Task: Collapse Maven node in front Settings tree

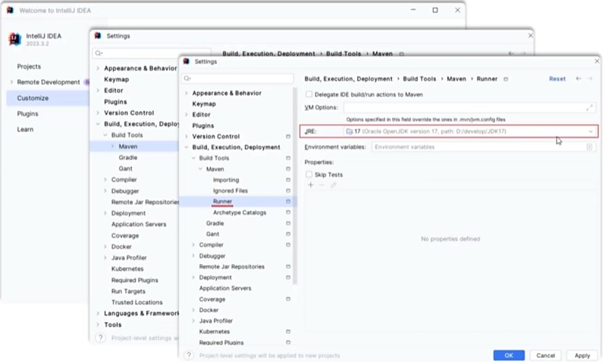Action: click(200, 169)
